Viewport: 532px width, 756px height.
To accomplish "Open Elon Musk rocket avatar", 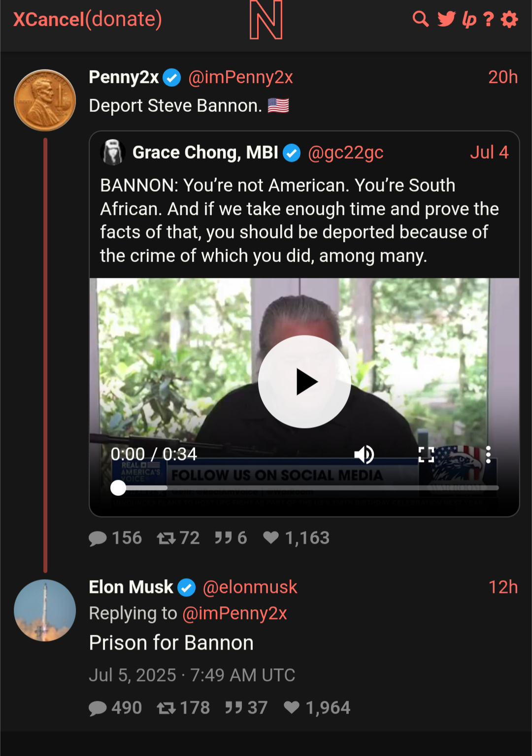I will 45,610.
